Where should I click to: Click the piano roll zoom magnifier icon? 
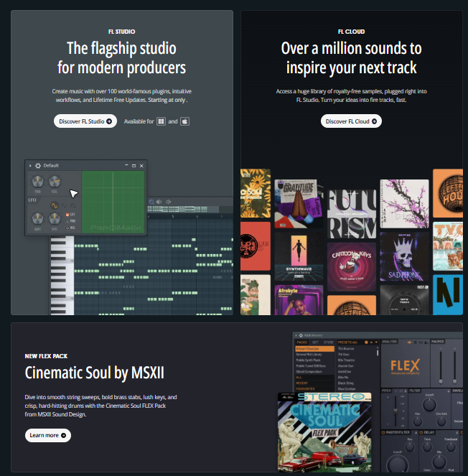point(151,202)
